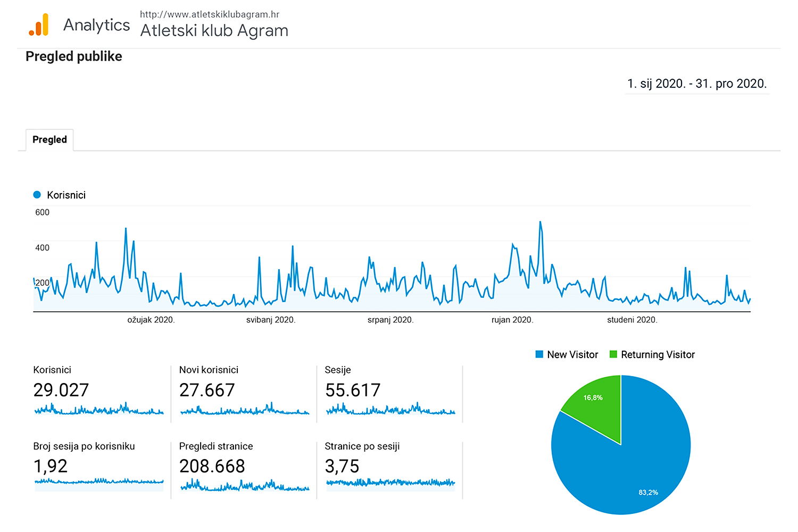Open the atletskiklubagram.hr website URL
The image size is (798, 532).
point(209,14)
